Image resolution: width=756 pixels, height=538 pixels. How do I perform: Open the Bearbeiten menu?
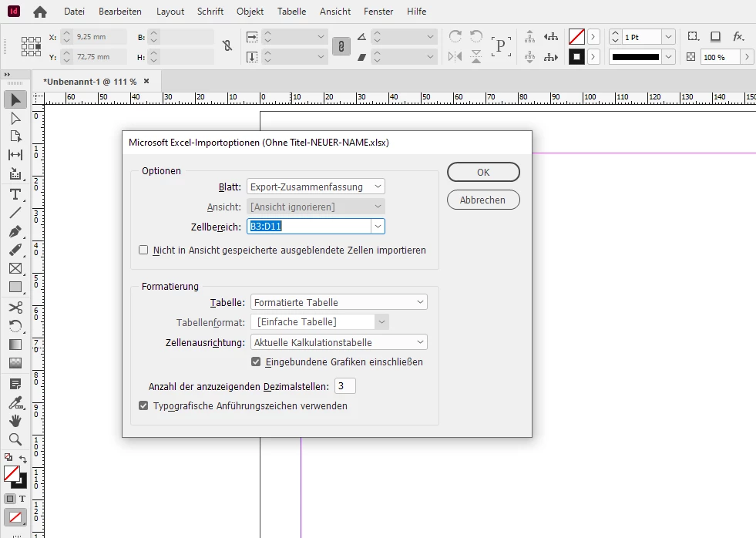pos(120,12)
